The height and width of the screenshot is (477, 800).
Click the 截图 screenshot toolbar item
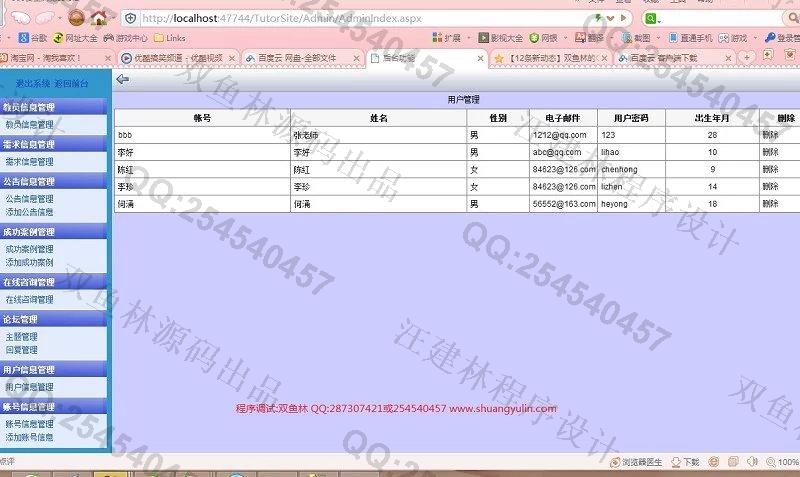636,38
